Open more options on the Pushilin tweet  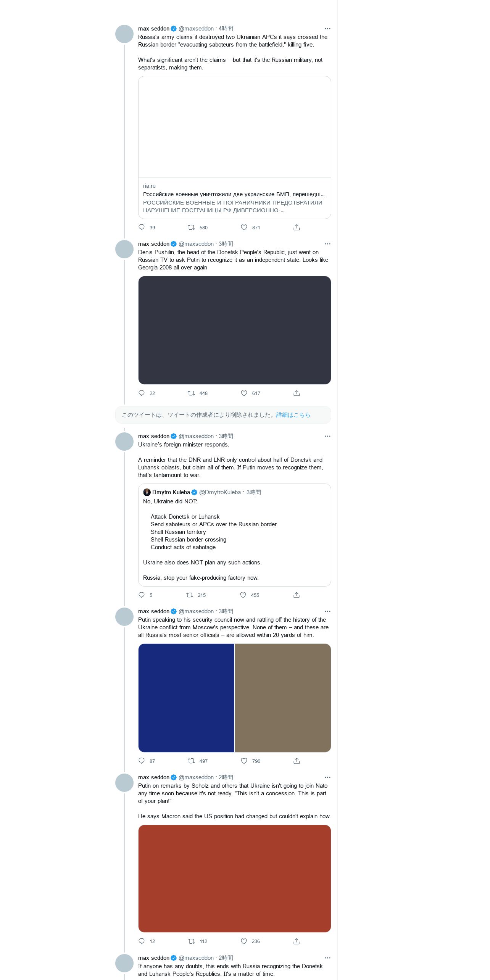click(x=327, y=244)
